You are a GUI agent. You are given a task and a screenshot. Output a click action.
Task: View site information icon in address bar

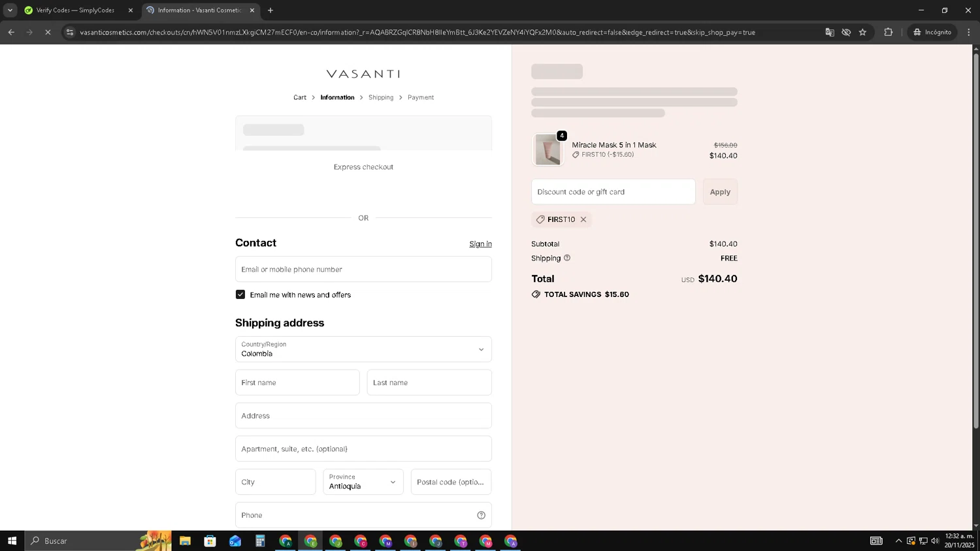point(70,32)
